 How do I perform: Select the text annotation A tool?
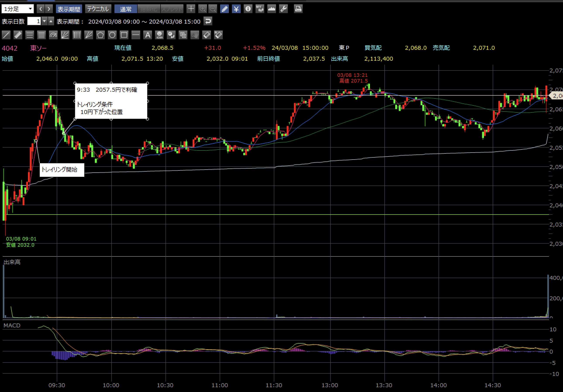[x=148, y=35]
